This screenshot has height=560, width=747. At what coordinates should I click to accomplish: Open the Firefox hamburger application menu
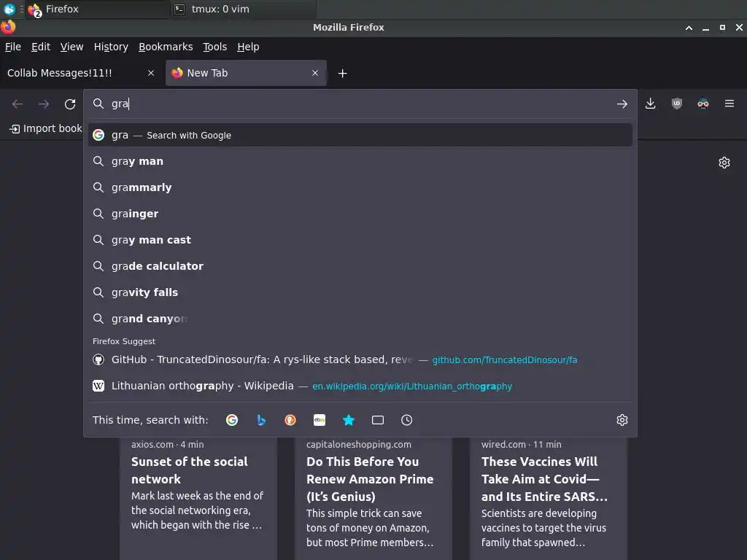click(x=729, y=104)
